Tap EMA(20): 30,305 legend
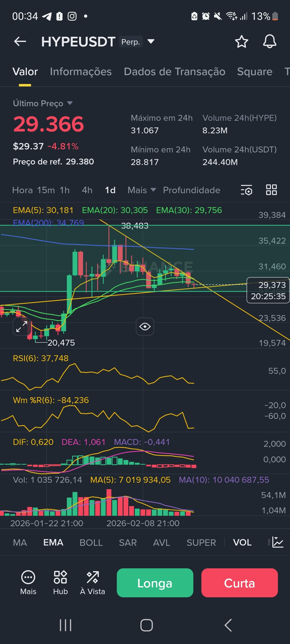This screenshot has width=290, height=644. pos(115,210)
